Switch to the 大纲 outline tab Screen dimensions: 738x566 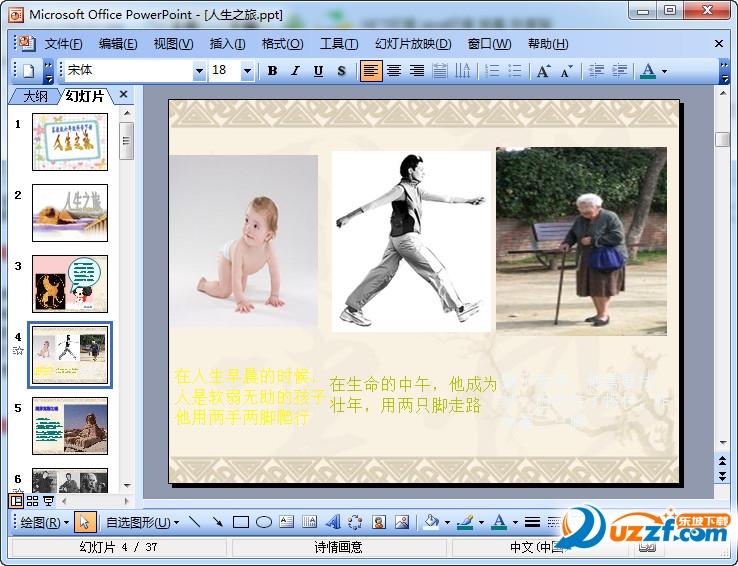[35, 96]
